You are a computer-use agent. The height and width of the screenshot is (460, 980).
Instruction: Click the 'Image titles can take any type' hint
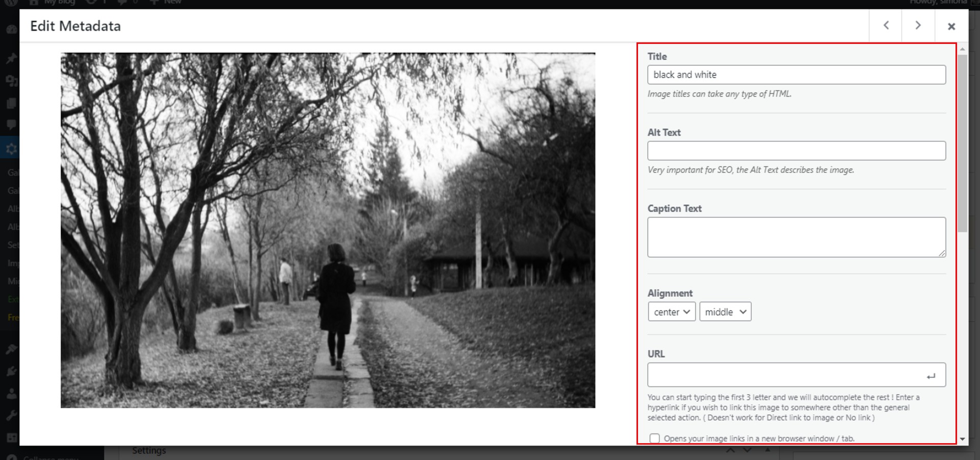pyautogui.click(x=719, y=94)
